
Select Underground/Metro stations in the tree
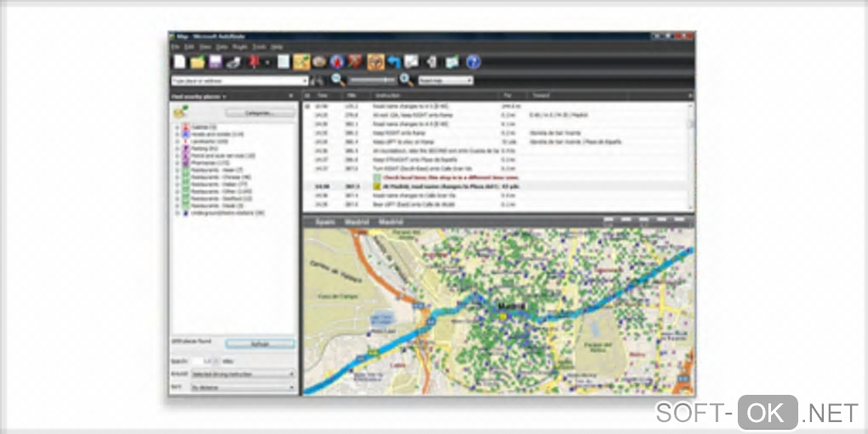pos(228,213)
